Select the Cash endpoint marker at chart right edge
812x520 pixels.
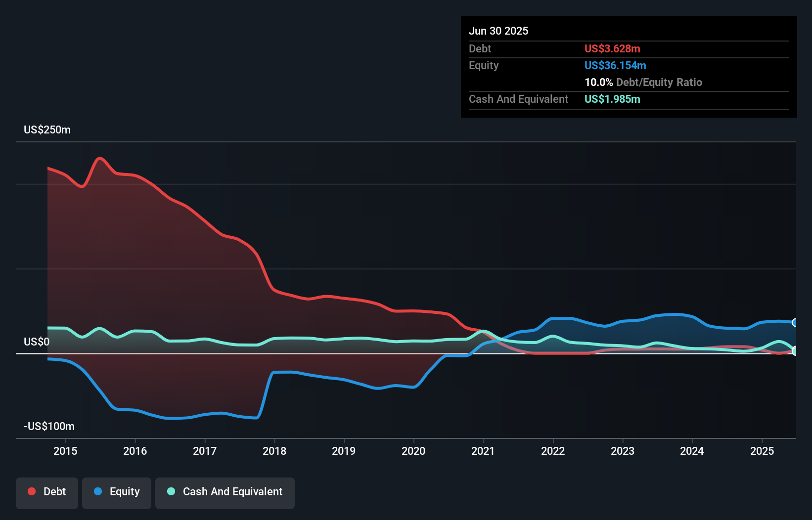(795, 351)
